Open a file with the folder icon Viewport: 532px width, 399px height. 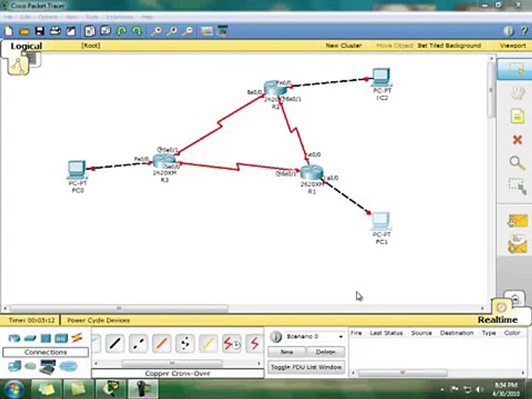24,32
